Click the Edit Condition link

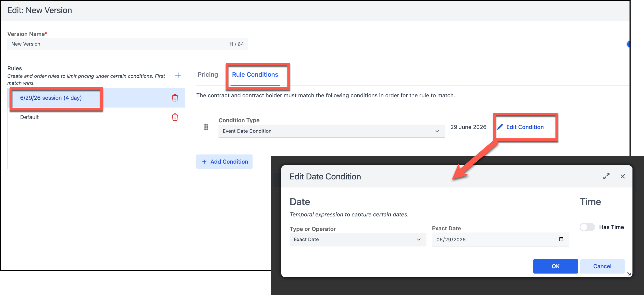[x=525, y=127]
